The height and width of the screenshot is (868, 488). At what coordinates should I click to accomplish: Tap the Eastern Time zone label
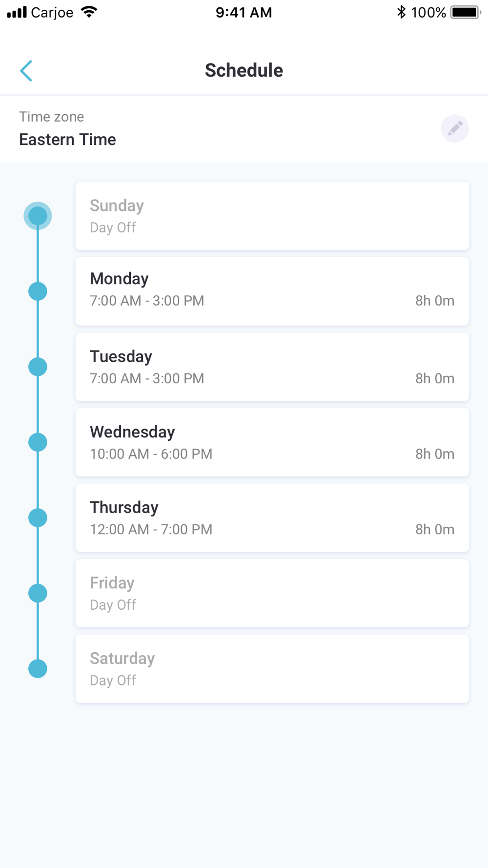(x=67, y=140)
